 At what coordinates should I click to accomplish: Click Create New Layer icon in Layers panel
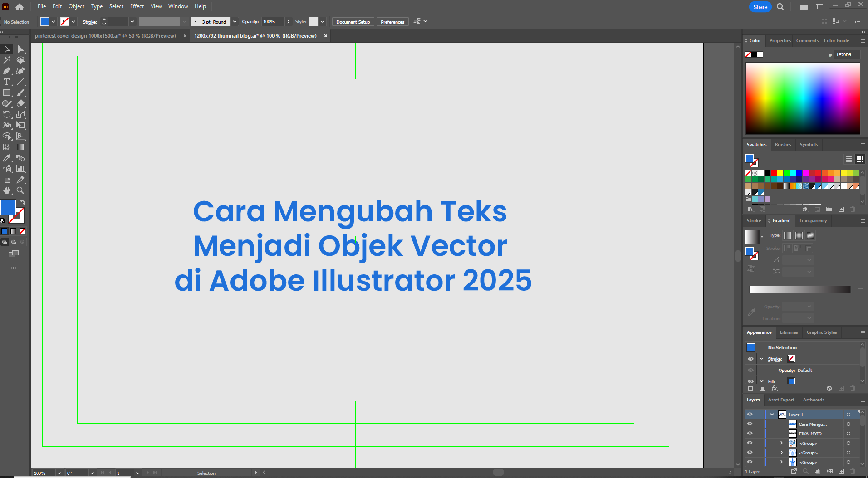tap(841, 471)
